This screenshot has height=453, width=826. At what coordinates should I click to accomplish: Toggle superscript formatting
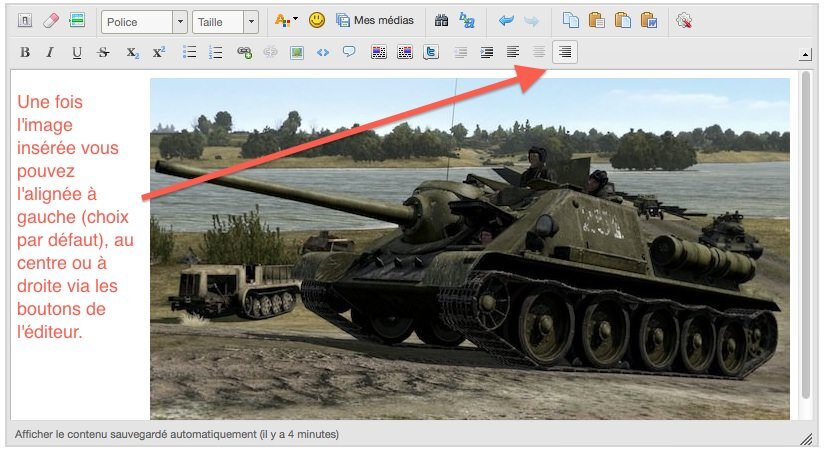click(x=159, y=52)
